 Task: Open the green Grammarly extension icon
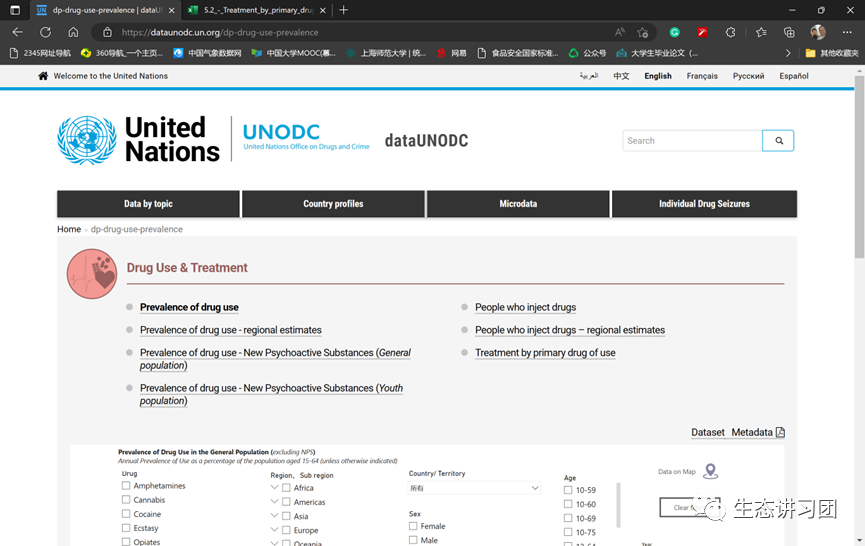point(674,32)
